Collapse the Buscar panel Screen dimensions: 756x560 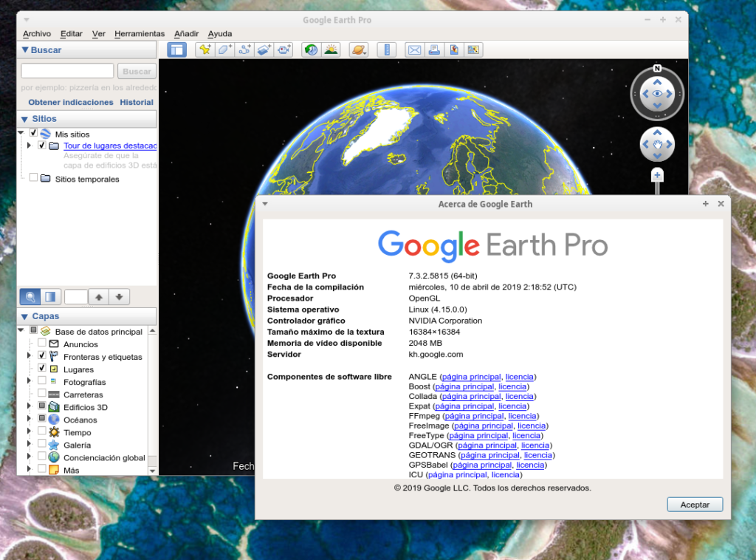tap(25, 49)
